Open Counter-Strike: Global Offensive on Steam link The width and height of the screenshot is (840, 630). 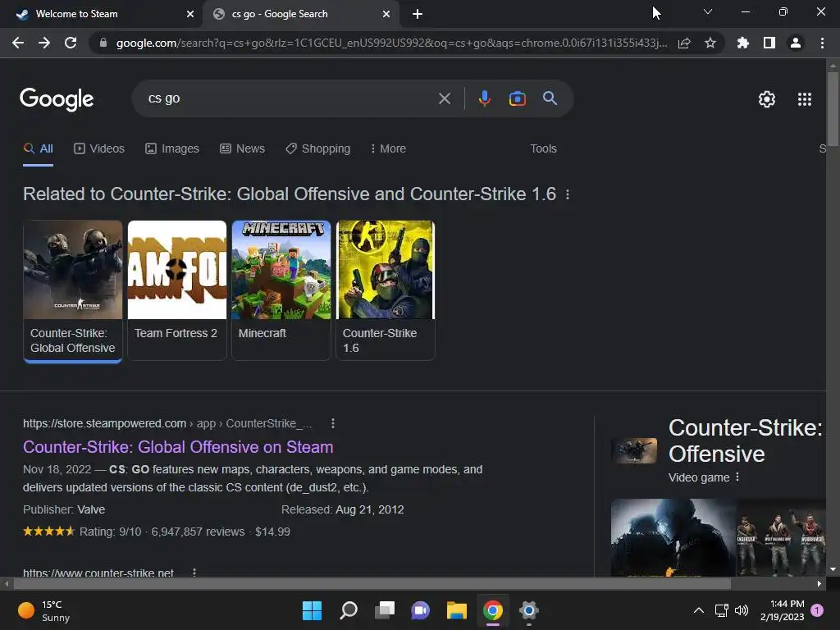(x=178, y=447)
